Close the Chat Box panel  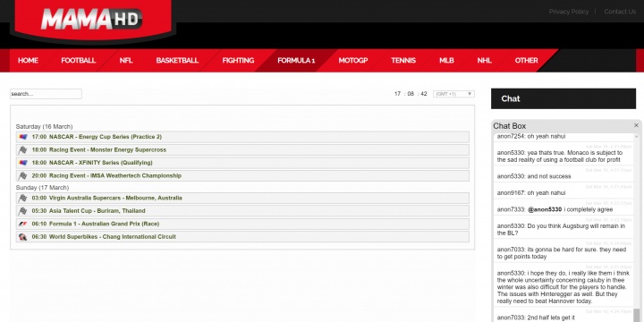click(636, 125)
